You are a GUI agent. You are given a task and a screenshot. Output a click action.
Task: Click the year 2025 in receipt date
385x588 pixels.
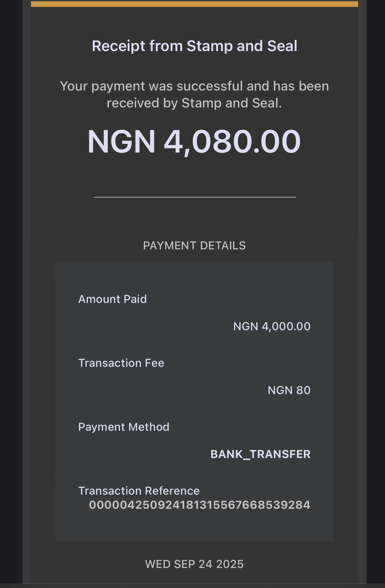click(230, 564)
